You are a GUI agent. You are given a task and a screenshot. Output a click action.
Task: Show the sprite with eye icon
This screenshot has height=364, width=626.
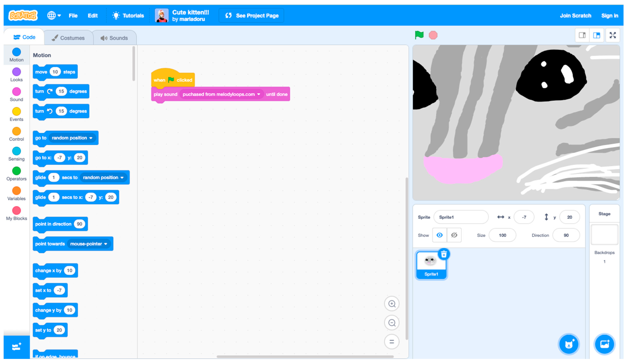[x=439, y=235]
